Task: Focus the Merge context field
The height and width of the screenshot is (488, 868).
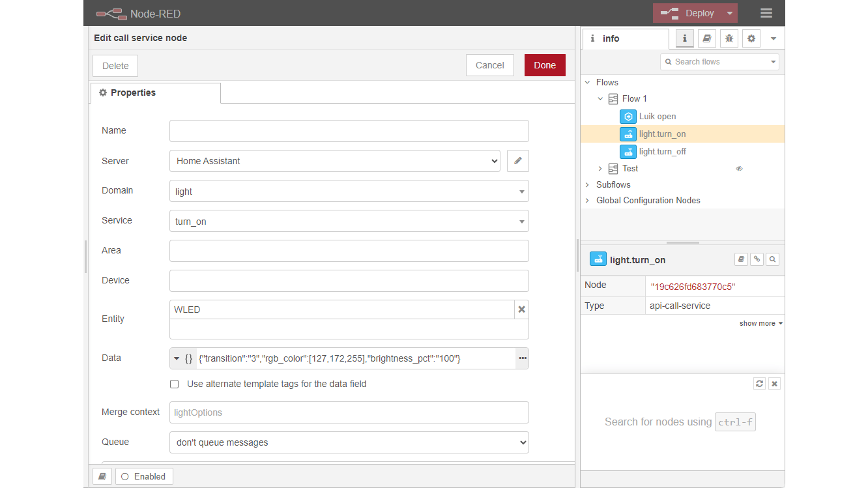Action: 349,412
